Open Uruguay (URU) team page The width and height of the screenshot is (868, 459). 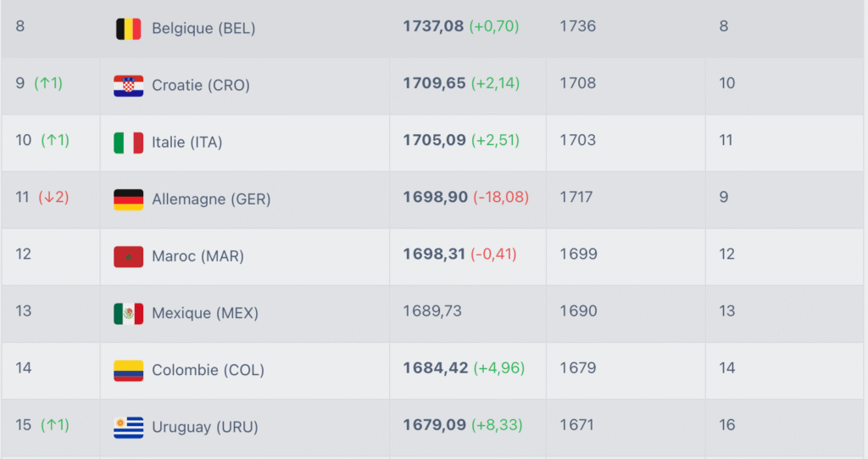tap(205, 427)
